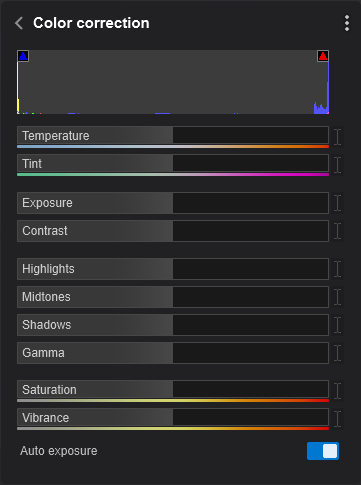The width and height of the screenshot is (361, 485).
Task: Click the blue shadow clipping triangle
Action: [23, 56]
